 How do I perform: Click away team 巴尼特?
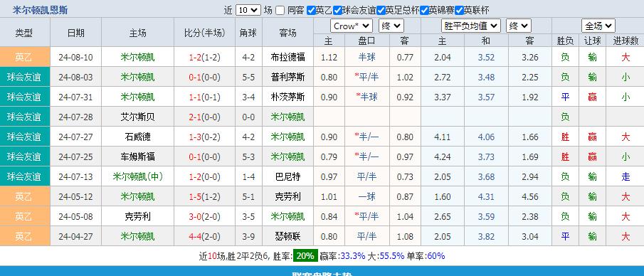[x=287, y=177]
